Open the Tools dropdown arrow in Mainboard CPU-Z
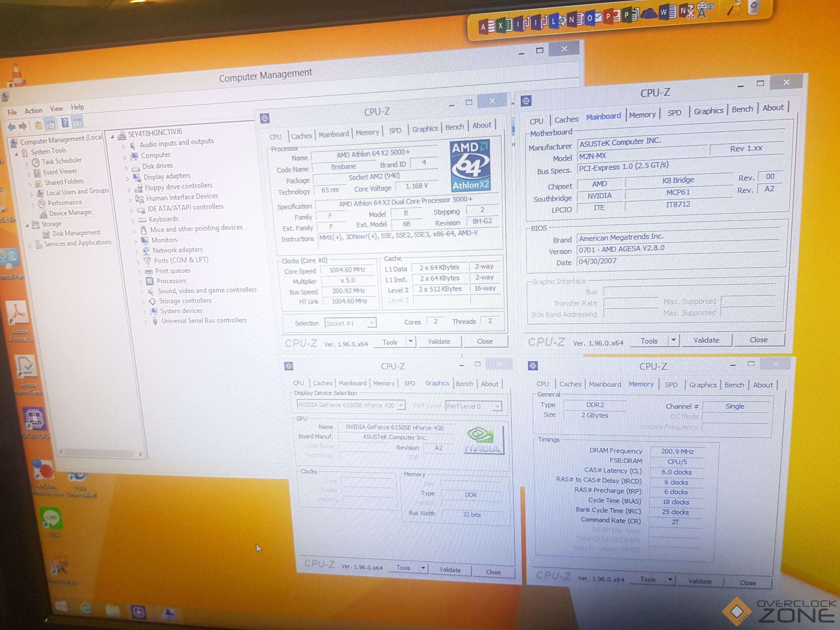Viewport: 840px width, 630px height. tap(673, 340)
